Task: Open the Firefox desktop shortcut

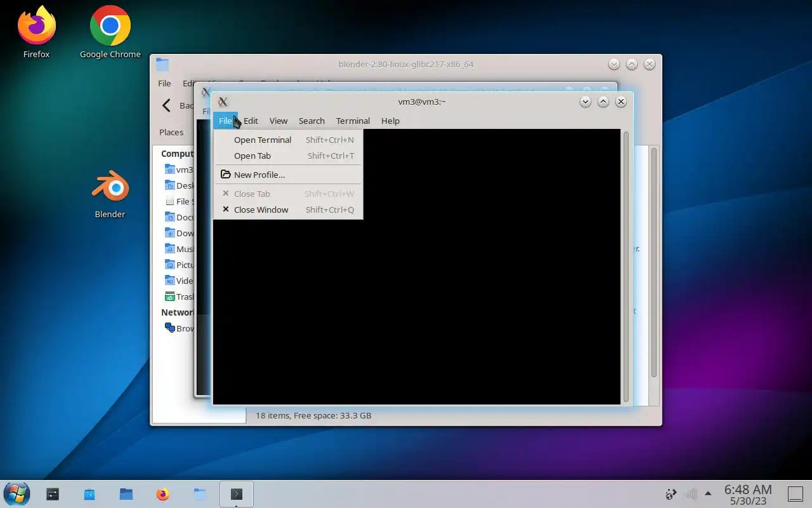Action: point(36,32)
